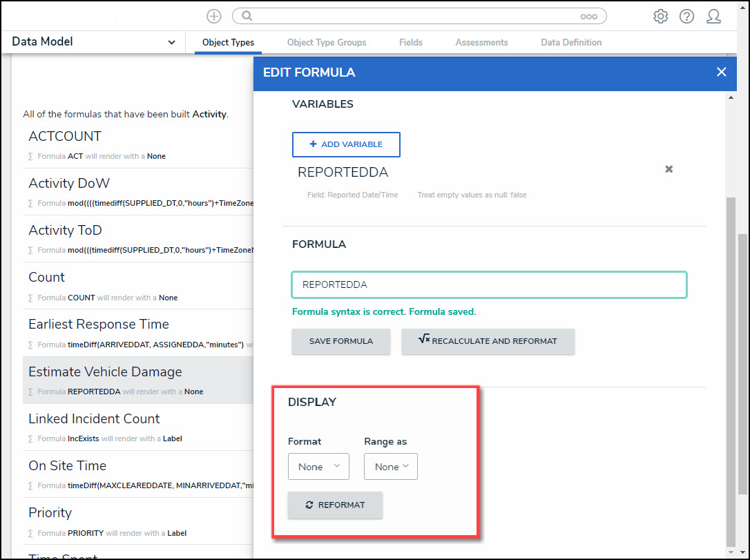
Task: Switch to the Fields tab
Action: (411, 43)
